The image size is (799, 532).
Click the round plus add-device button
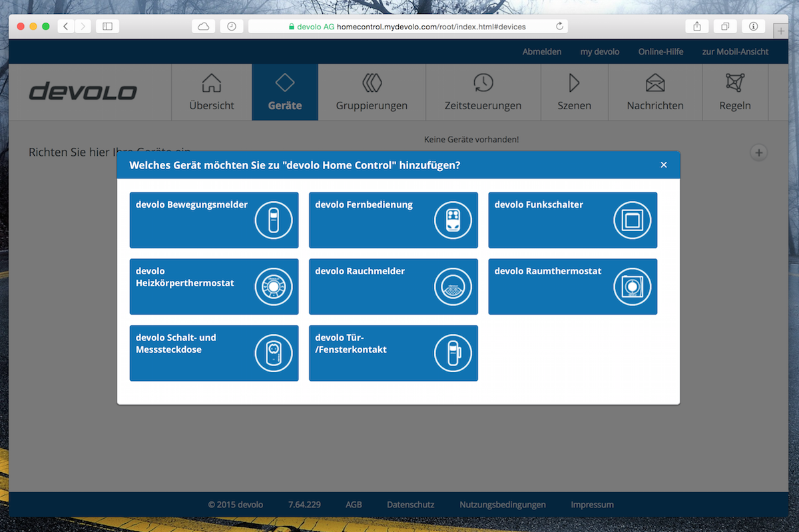click(758, 152)
